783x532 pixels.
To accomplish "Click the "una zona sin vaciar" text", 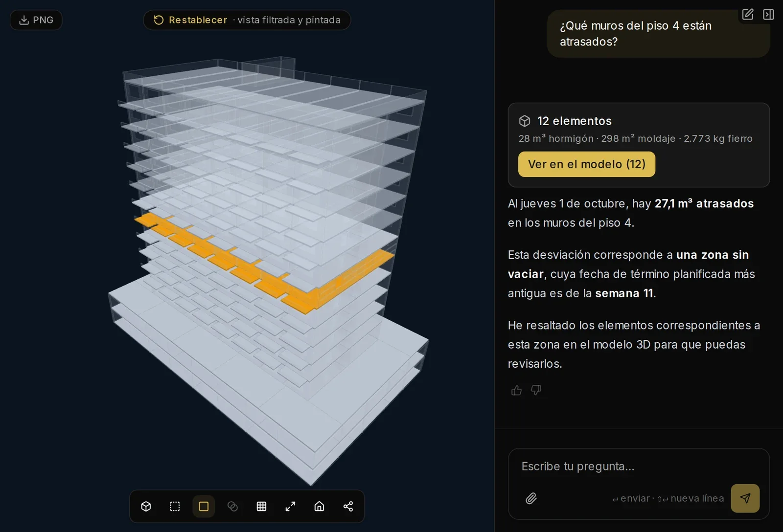I will coord(628,264).
